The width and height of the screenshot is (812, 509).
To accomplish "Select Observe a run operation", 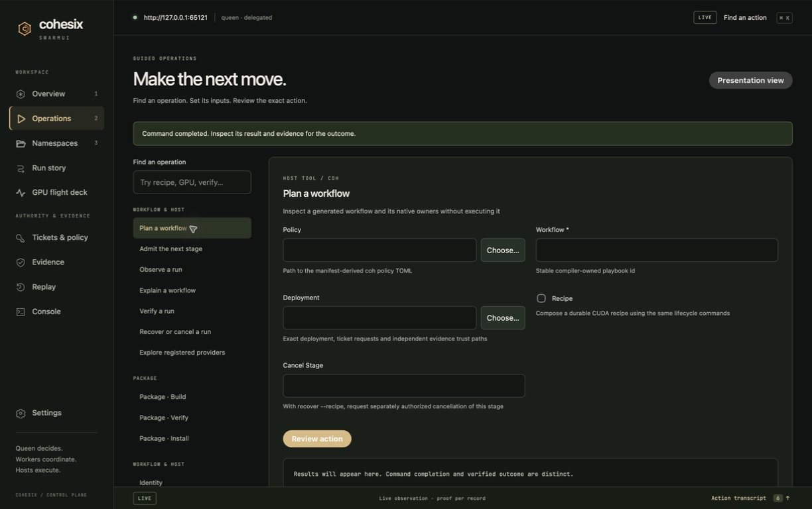I will (192, 270).
